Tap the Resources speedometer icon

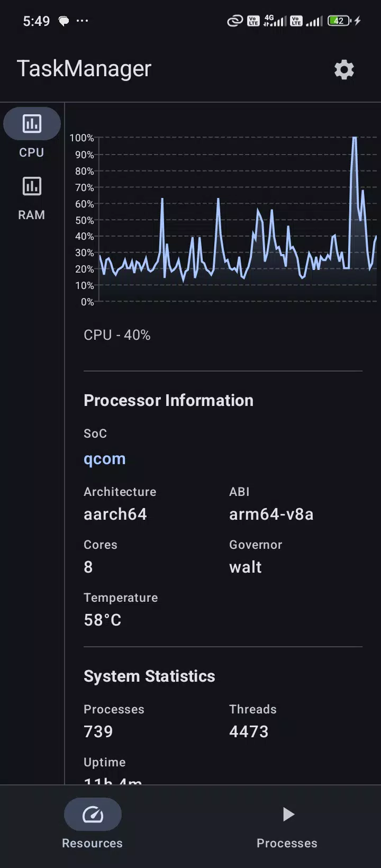tap(93, 814)
